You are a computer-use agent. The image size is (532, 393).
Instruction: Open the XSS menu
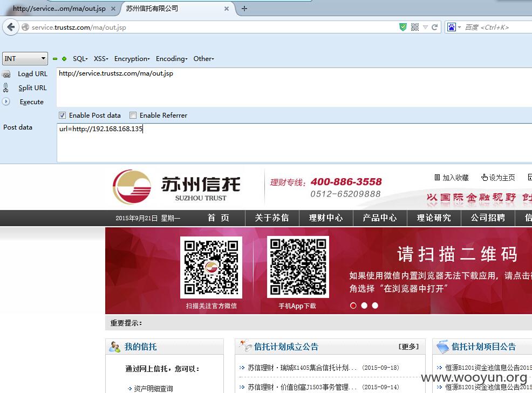pyautogui.click(x=101, y=59)
